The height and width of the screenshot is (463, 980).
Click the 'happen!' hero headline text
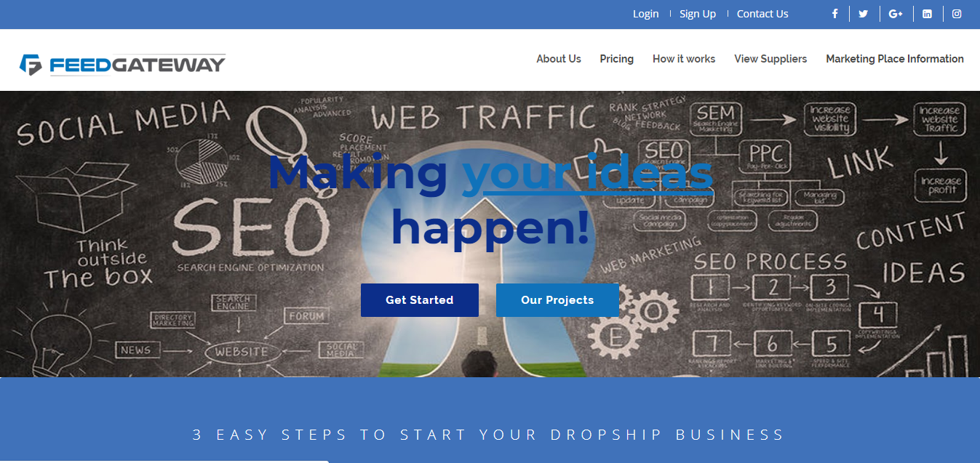pyautogui.click(x=490, y=227)
